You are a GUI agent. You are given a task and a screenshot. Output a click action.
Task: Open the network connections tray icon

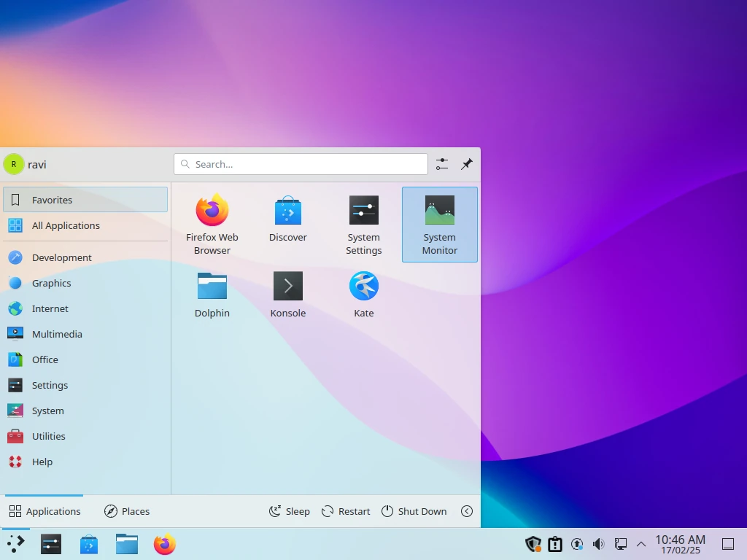tap(620, 544)
